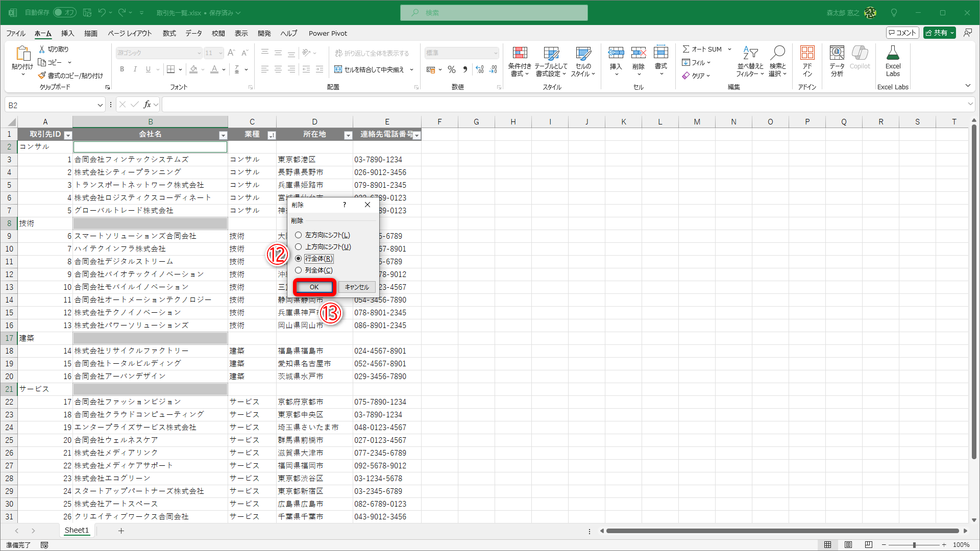Screen dimensions: 980x551
Task: Select the Shift cells up radio option
Action: (299, 247)
